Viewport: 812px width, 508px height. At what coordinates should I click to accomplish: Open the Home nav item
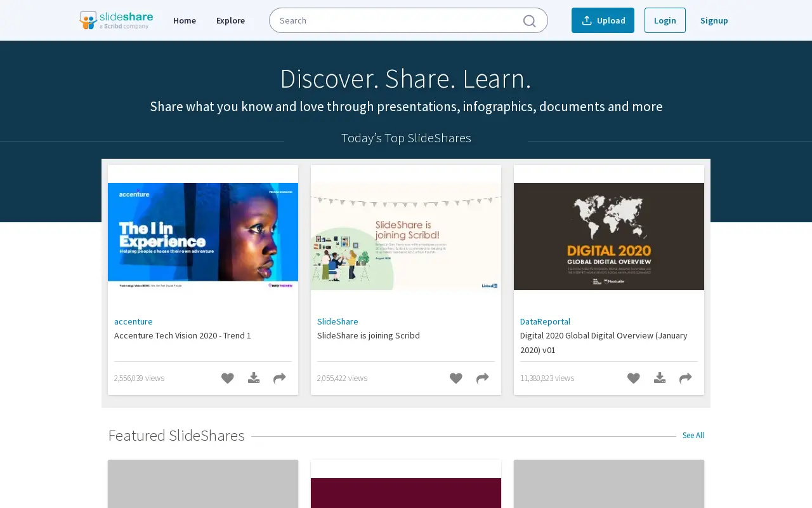pos(185,20)
